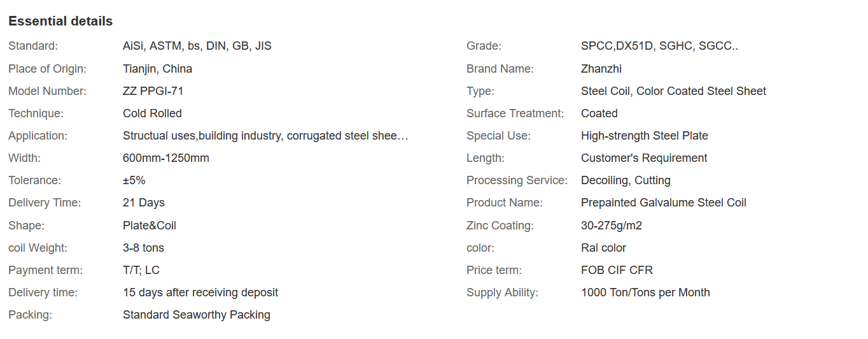The image size is (868, 339).
Task: Click model number ZZ PPGI-71
Action: [153, 91]
